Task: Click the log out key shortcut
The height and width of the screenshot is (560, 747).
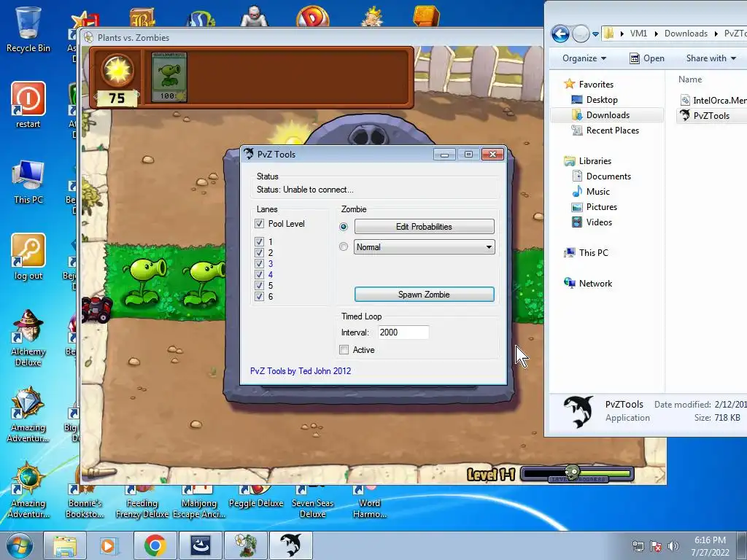Action: pos(28,257)
